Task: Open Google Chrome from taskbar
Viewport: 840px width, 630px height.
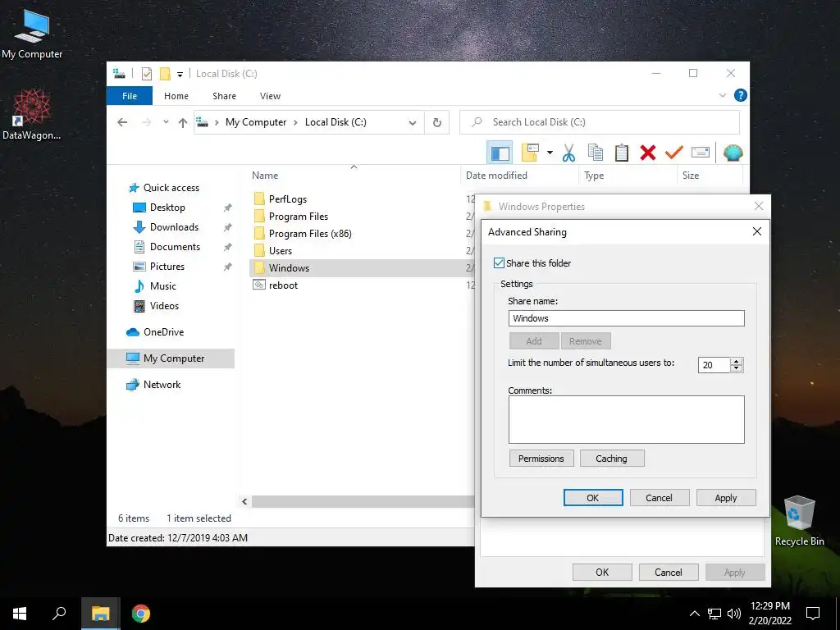Action: pos(141,614)
